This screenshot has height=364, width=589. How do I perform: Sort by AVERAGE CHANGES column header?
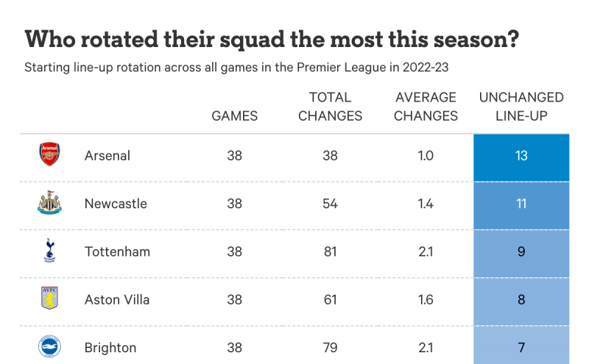click(x=426, y=107)
